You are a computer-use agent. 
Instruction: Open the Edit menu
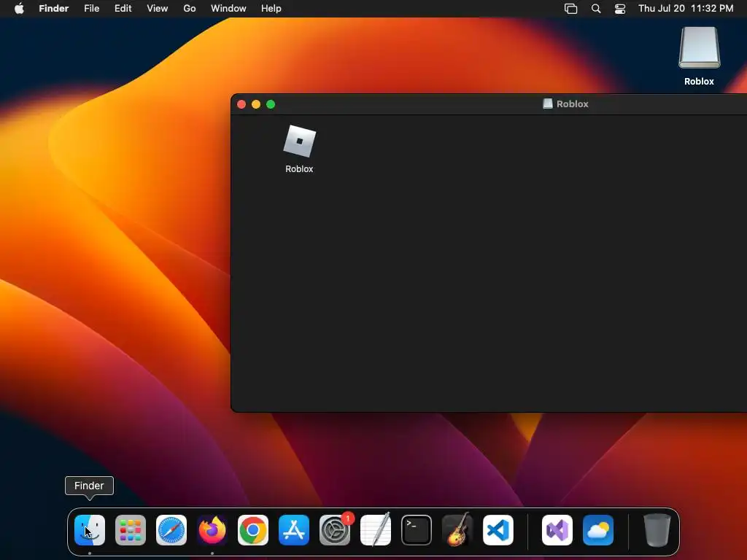(123, 9)
